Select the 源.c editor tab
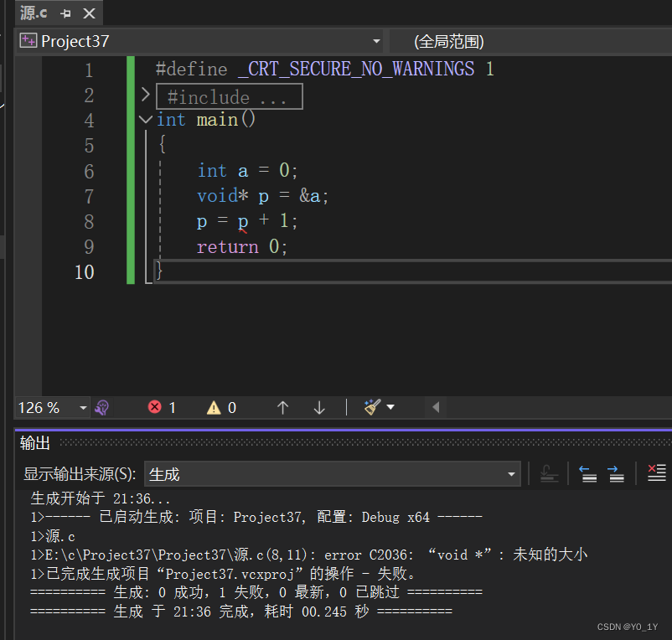 pyautogui.click(x=34, y=13)
